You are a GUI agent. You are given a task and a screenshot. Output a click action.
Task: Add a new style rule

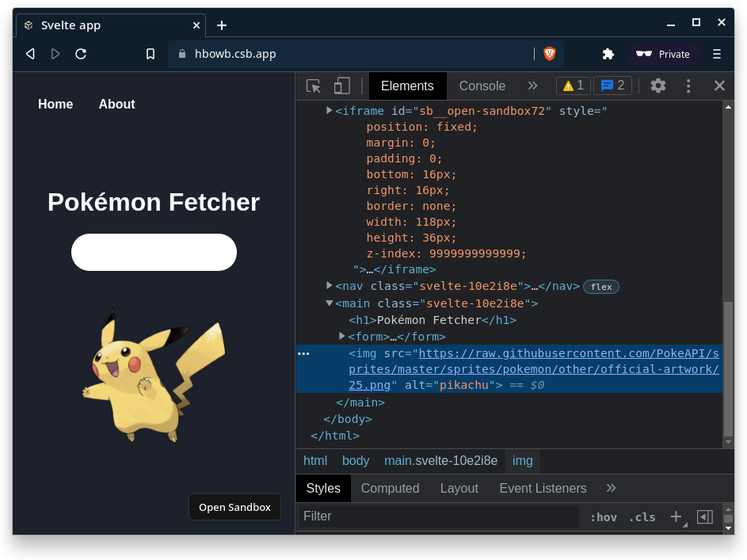tap(676, 516)
